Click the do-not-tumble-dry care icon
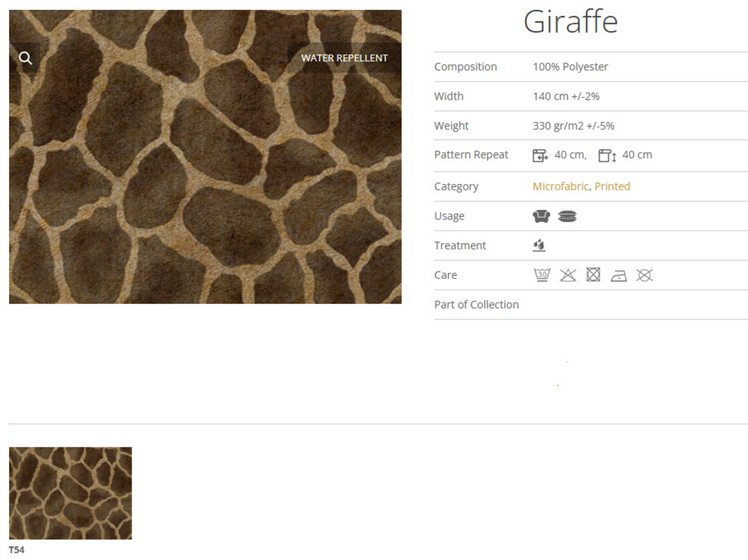748x560 pixels. click(593, 276)
